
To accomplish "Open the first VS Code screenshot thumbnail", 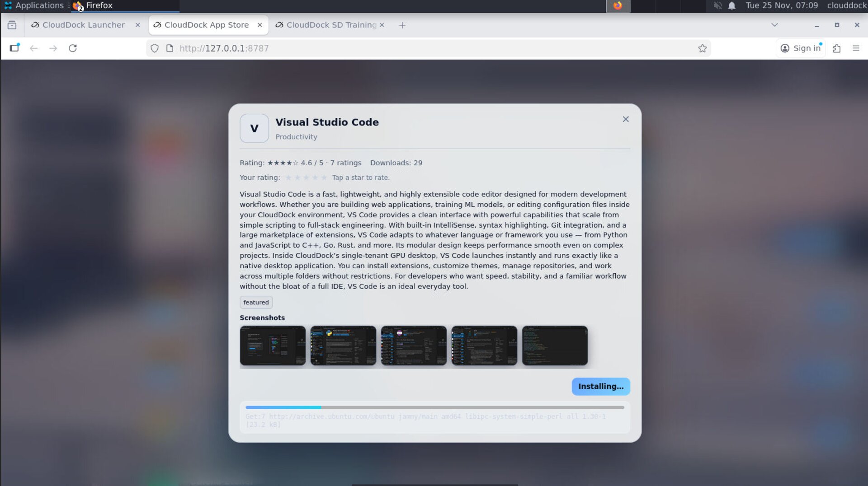I will click(273, 346).
